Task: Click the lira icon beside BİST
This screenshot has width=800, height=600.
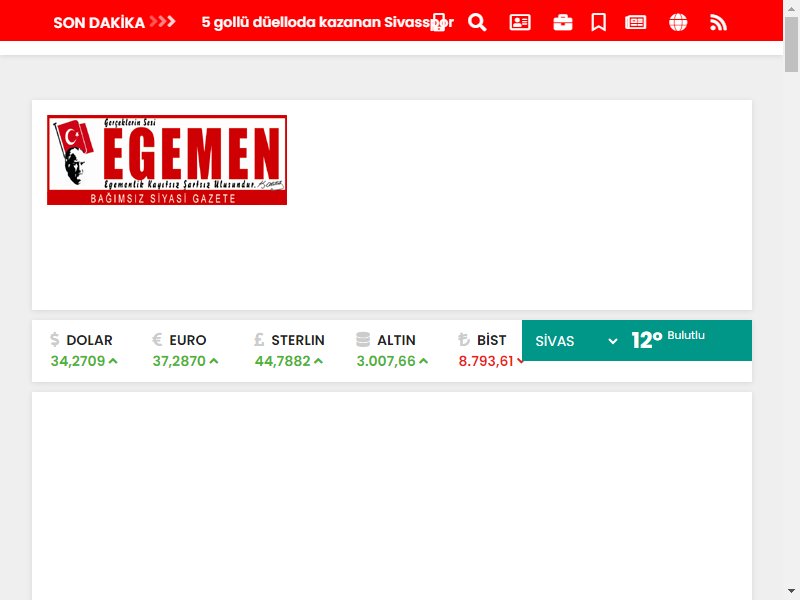Action: (464, 339)
